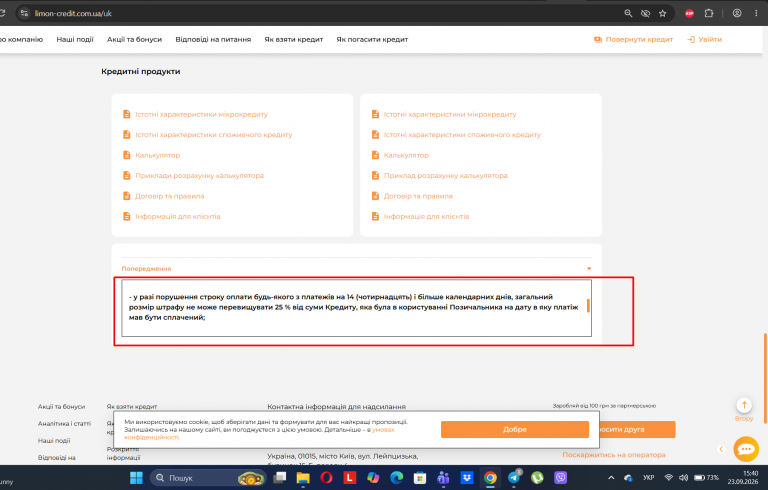Open Істотні характеристики мікрокредиту in the right card

pyautogui.click(x=450, y=114)
